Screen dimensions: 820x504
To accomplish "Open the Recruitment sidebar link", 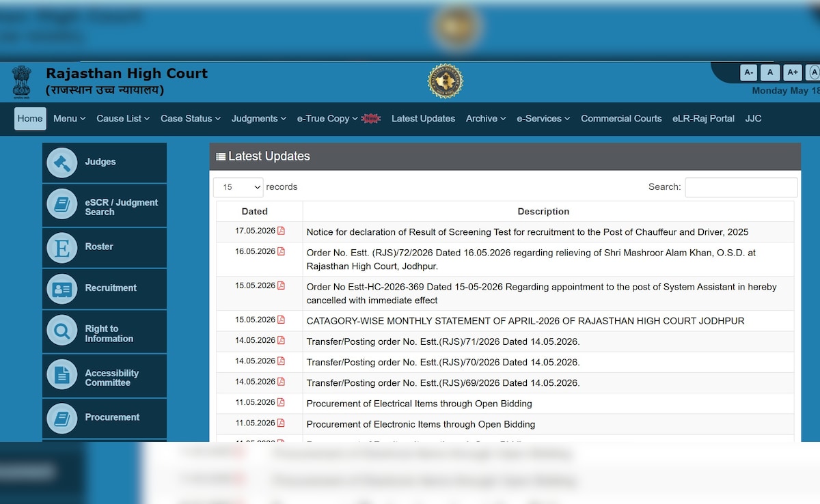I will [x=105, y=289].
